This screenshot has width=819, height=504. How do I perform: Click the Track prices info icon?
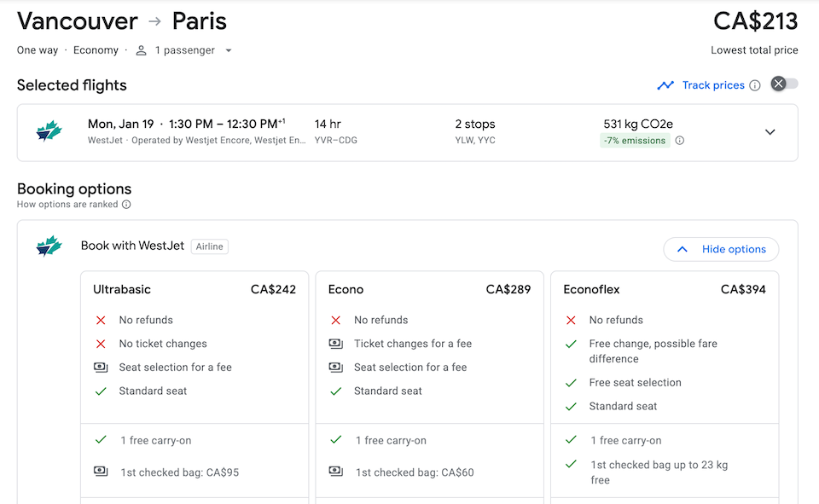coord(754,85)
